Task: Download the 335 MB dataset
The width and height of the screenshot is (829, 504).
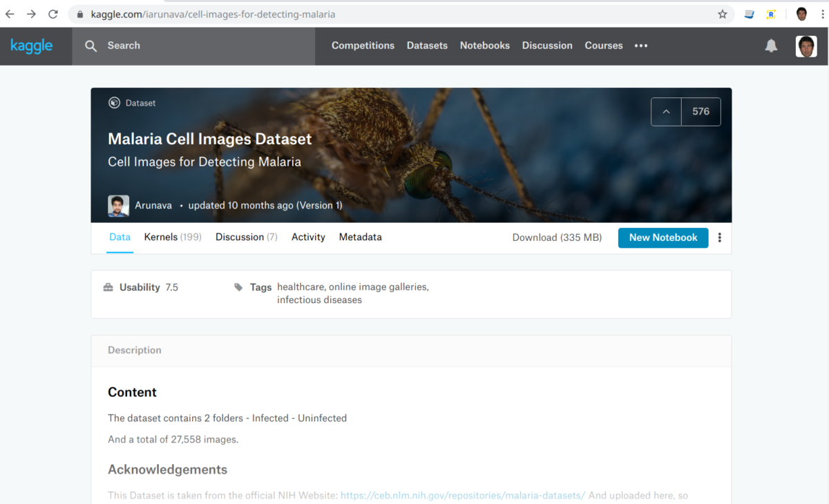Action: (557, 238)
